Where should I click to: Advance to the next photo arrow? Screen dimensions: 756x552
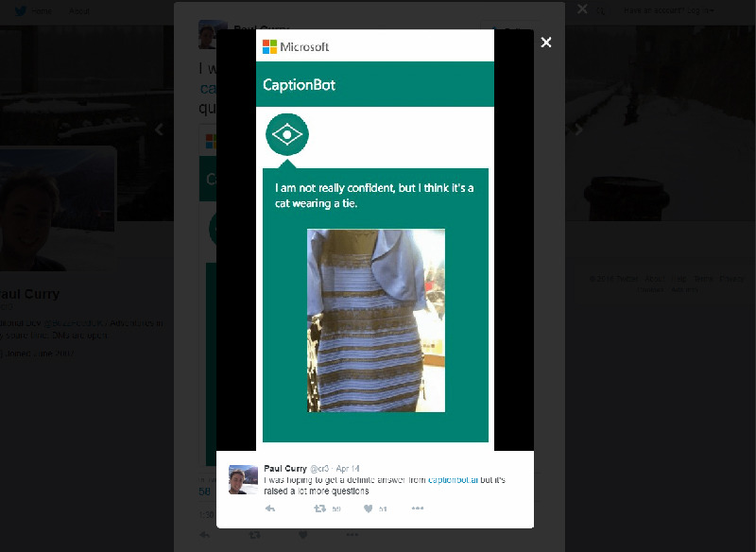point(579,129)
